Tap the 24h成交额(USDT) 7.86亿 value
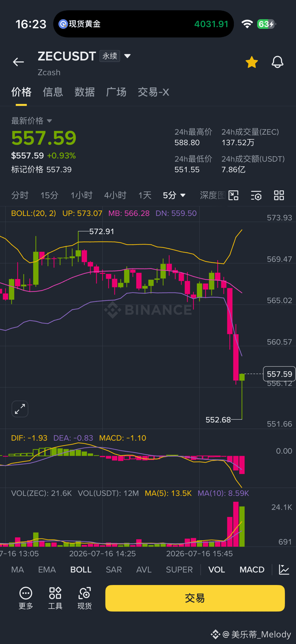Viewport: 296px width, 644px height. click(233, 169)
